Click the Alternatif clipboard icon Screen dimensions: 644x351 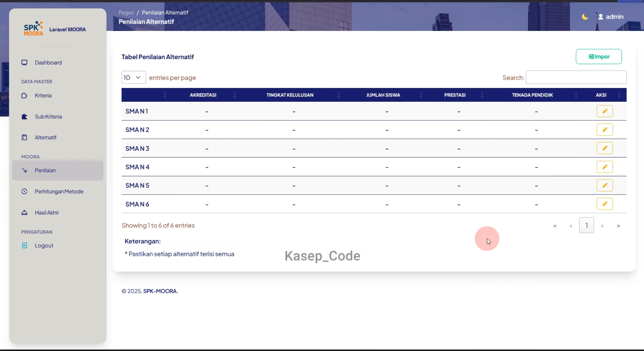(24, 138)
